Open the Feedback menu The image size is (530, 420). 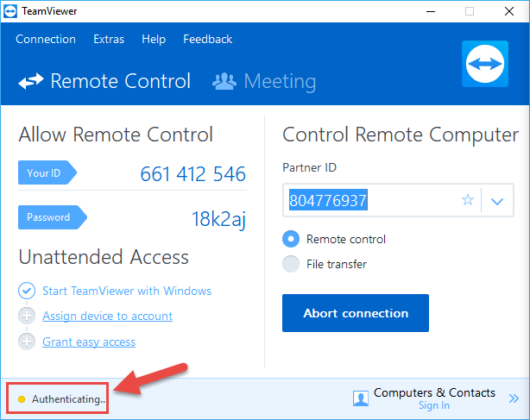pos(207,39)
